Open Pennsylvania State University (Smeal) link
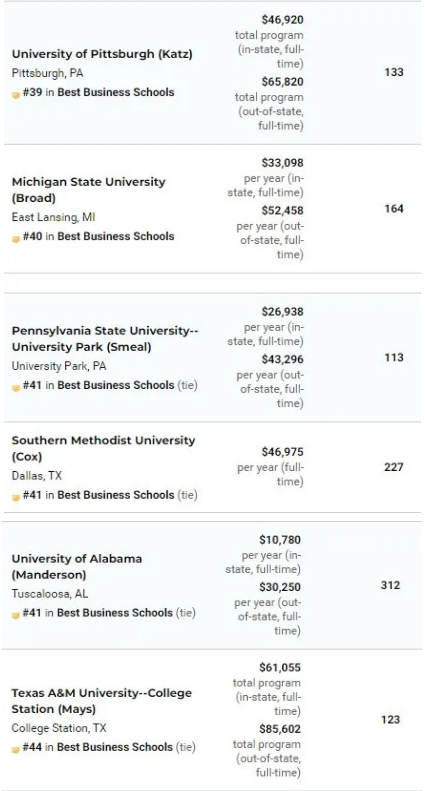Screen dimensions: 425x791 [x=105, y=338]
